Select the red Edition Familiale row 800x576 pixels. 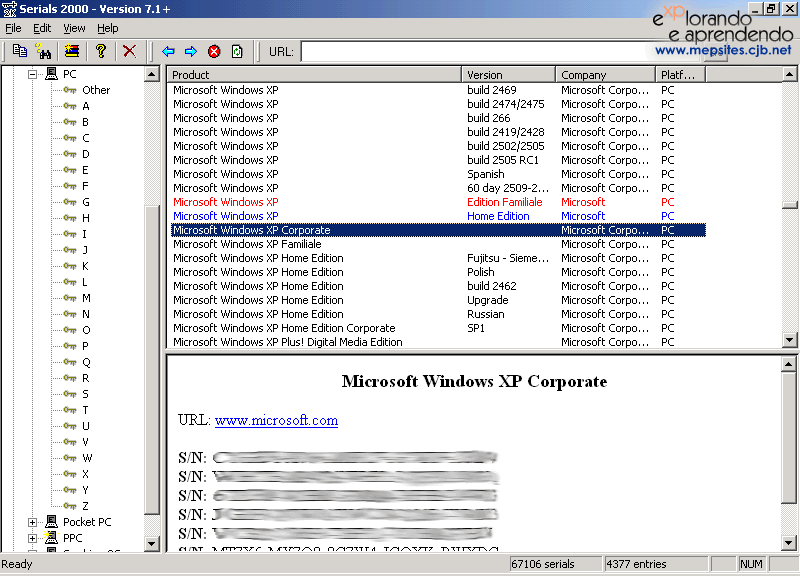[x=438, y=202]
